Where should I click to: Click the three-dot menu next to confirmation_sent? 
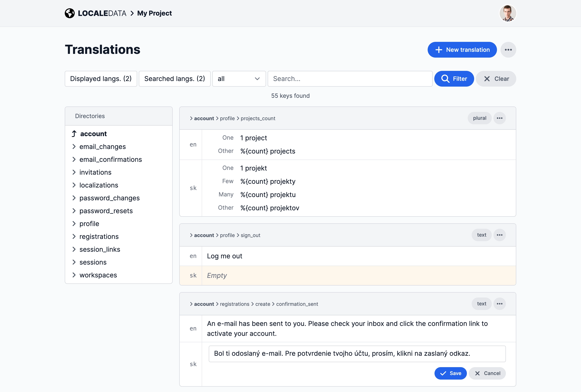pos(500,303)
